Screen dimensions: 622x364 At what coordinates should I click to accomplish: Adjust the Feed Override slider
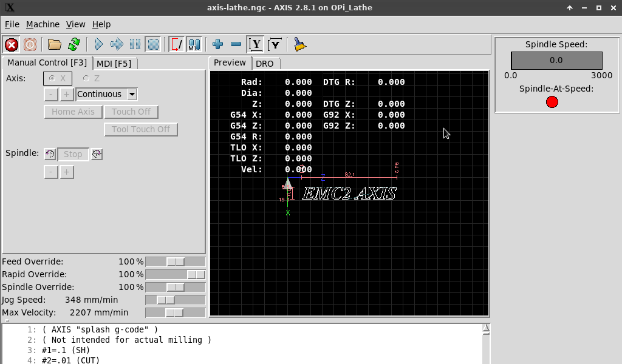click(176, 262)
